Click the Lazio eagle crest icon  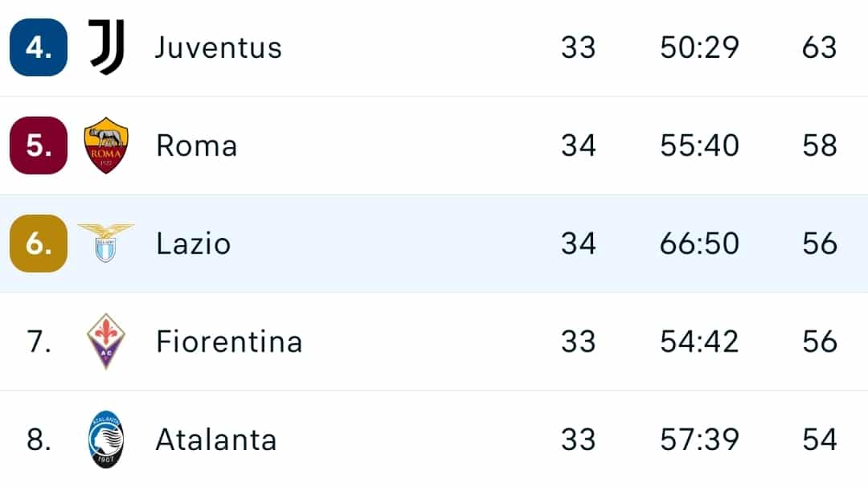[x=106, y=243]
